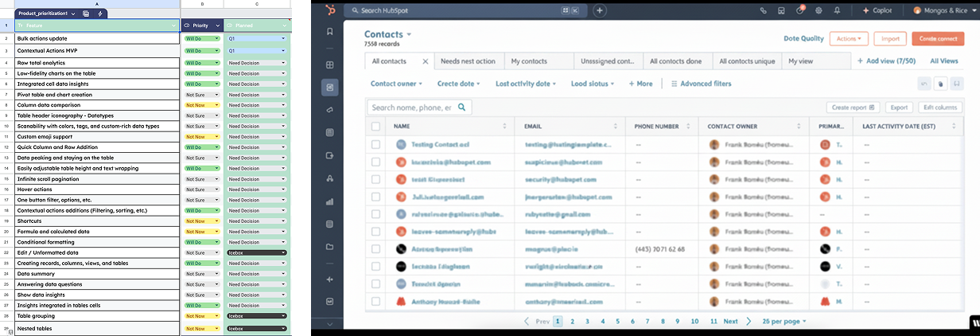Image resolution: width=980 pixels, height=336 pixels.
Task: Tick the select-all checkbox in contacts header
Action: click(x=375, y=126)
